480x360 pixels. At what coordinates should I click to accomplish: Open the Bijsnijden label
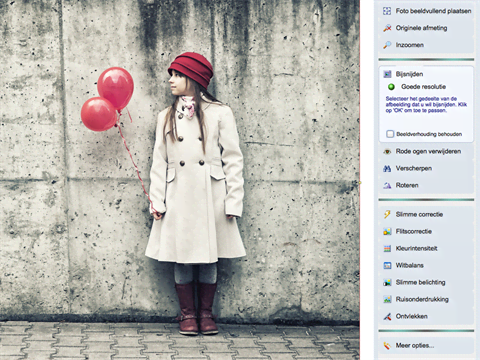pyautogui.click(x=409, y=74)
